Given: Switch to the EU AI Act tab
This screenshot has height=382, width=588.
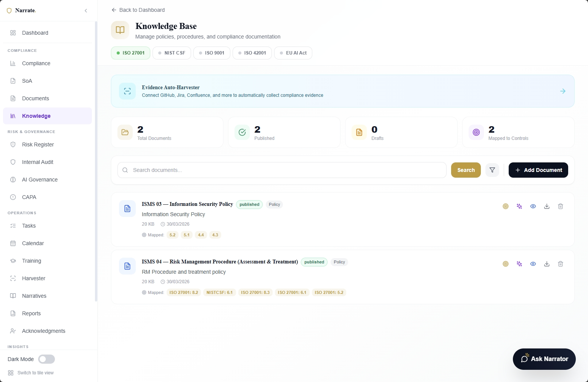Looking at the screenshot, I should coord(293,53).
